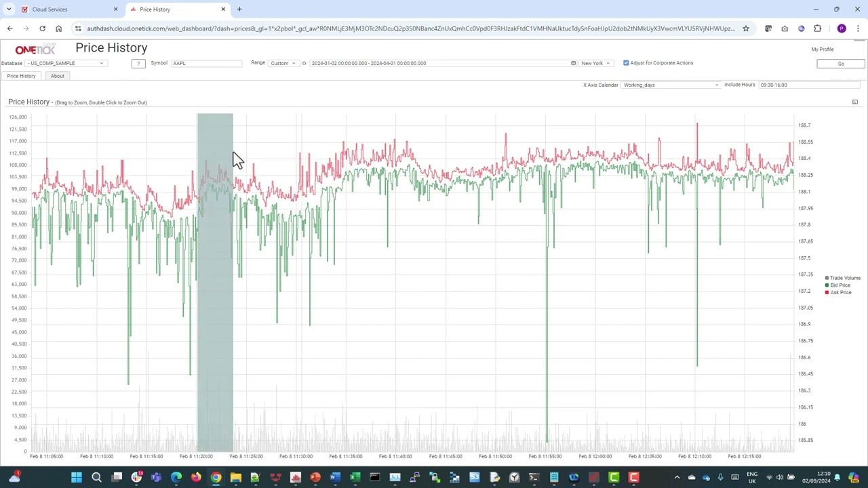The image size is (868, 488).
Task: Open the New York timezone dropdown
Action: [596, 63]
